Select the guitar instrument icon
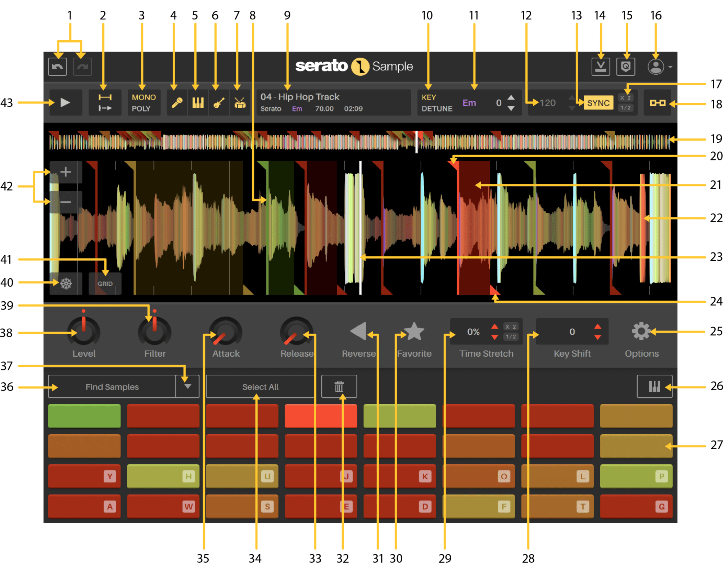Image resolution: width=728 pixels, height=566 pixels. coord(219,103)
